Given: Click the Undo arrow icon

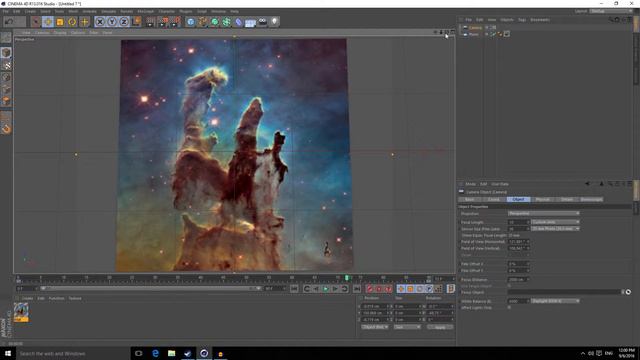Looking at the screenshot, I should [9, 21].
